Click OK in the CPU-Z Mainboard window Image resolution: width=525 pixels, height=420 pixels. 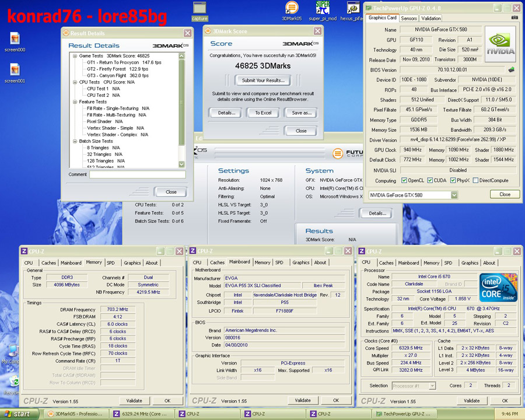(336, 400)
